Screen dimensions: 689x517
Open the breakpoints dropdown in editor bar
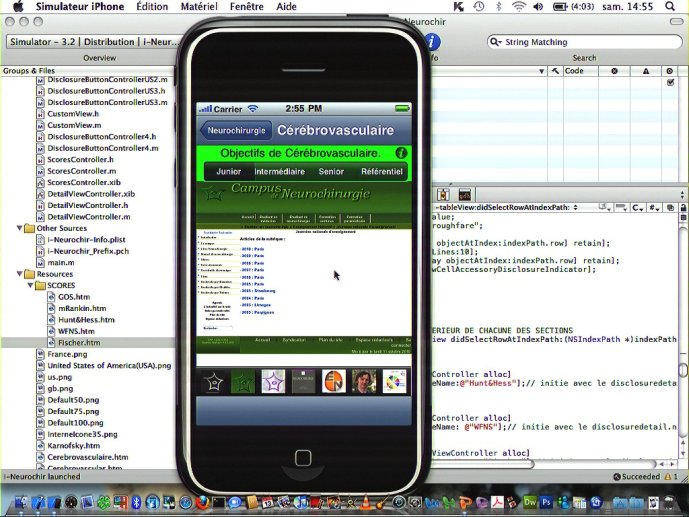coord(621,207)
